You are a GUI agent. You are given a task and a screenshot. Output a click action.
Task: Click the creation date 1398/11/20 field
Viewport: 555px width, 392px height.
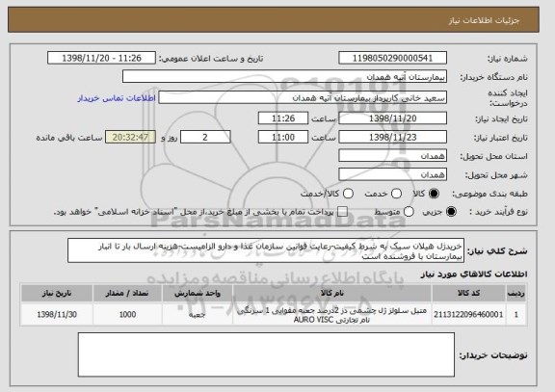click(392, 118)
